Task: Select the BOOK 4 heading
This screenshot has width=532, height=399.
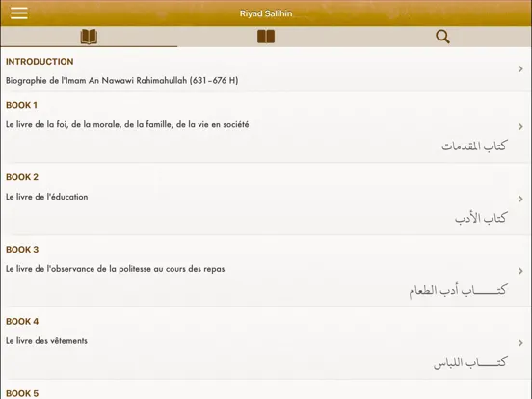Action: click(x=22, y=322)
